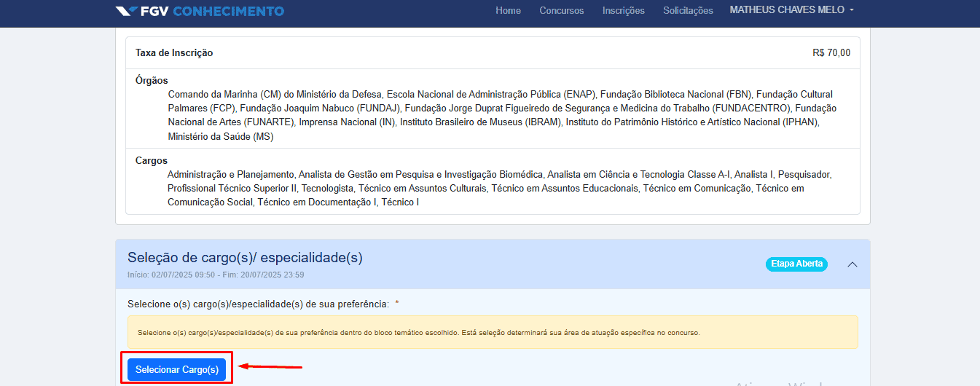
Task: Open the Matheus Chaves Melo user dropdown
Action: point(792,10)
